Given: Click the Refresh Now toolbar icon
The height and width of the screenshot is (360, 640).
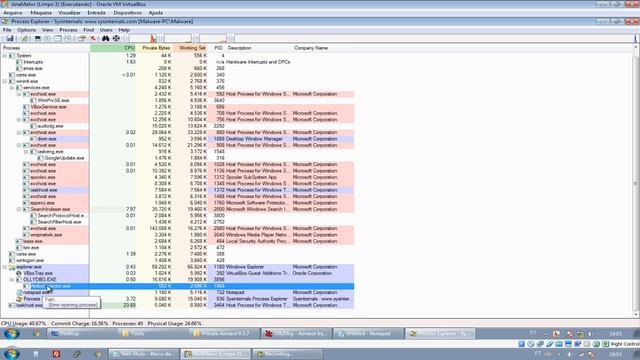Looking at the screenshot, I should (24, 38).
